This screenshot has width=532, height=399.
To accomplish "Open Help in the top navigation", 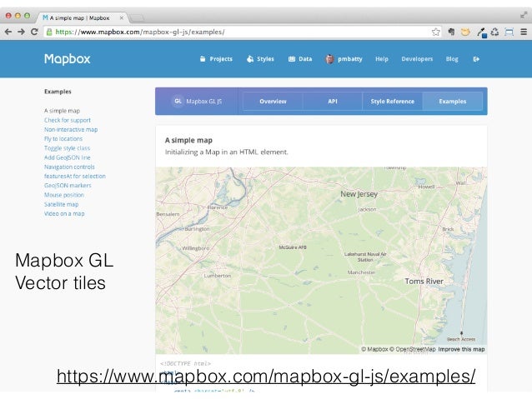I will coord(382,59).
